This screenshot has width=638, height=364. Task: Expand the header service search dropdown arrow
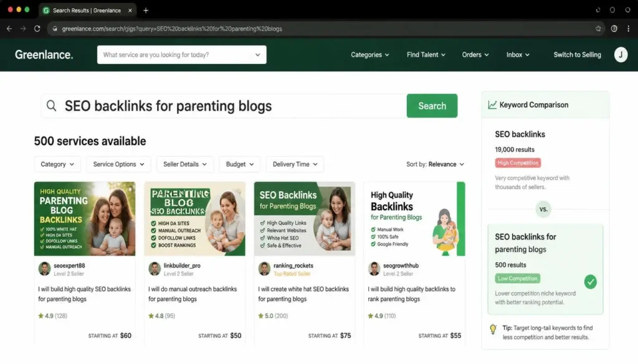point(257,55)
